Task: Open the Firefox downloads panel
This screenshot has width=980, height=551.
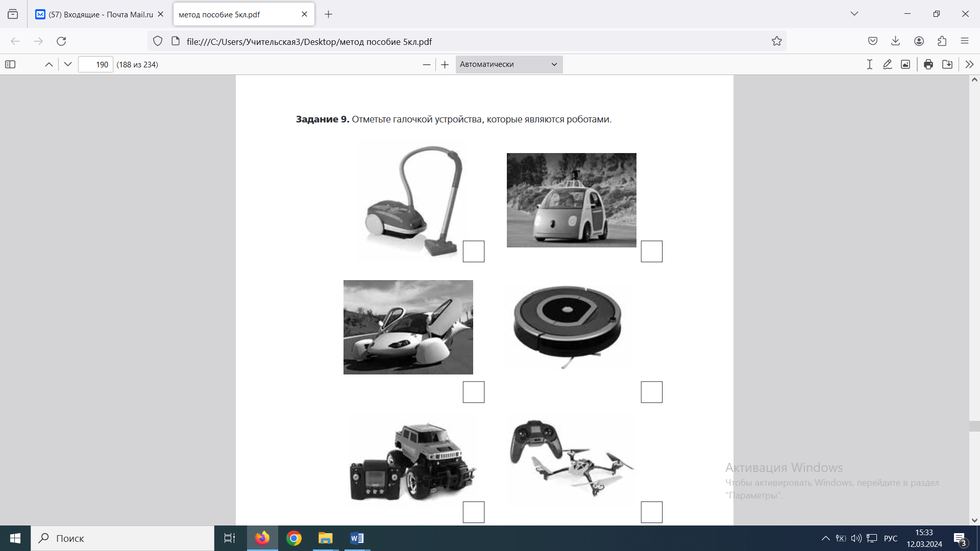Action: pyautogui.click(x=896, y=41)
